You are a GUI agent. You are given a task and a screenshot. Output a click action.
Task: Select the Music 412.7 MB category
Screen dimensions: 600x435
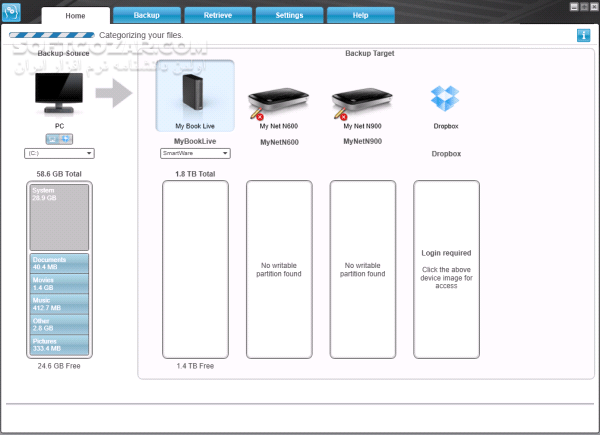[59, 303]
